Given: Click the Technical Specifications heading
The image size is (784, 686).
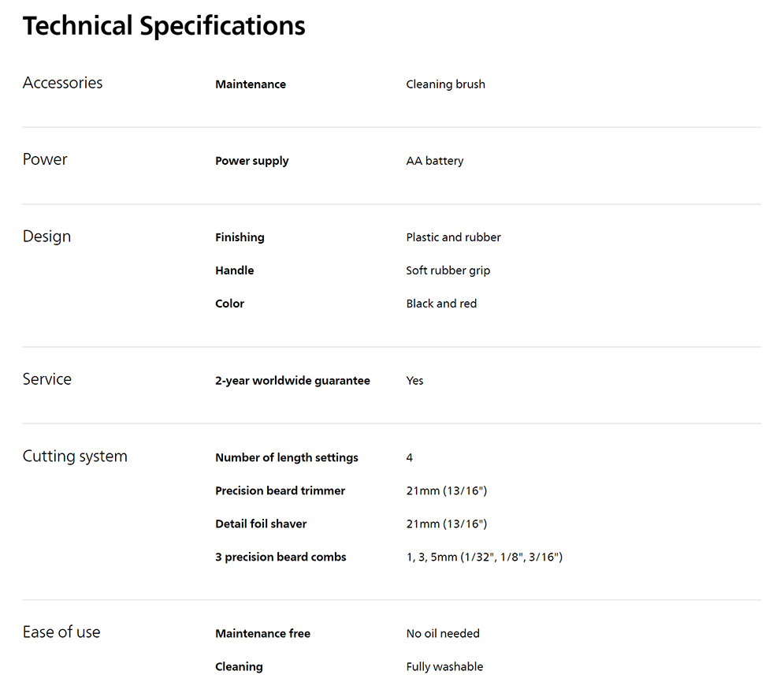Looking at the screenshot, I should tap(164, 26).
